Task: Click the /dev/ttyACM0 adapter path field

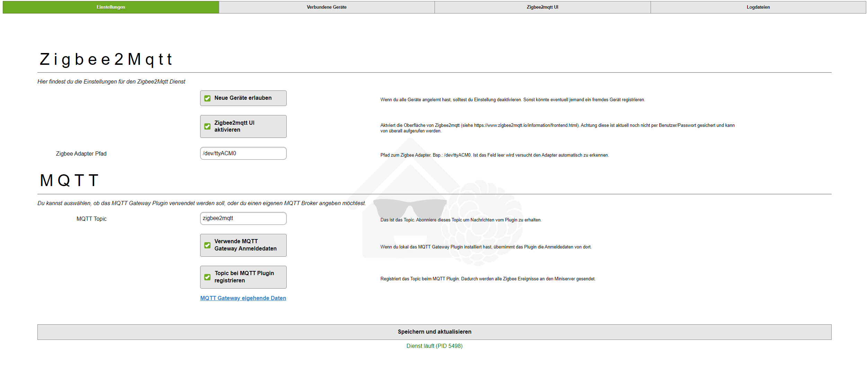Action: point(243,153)
